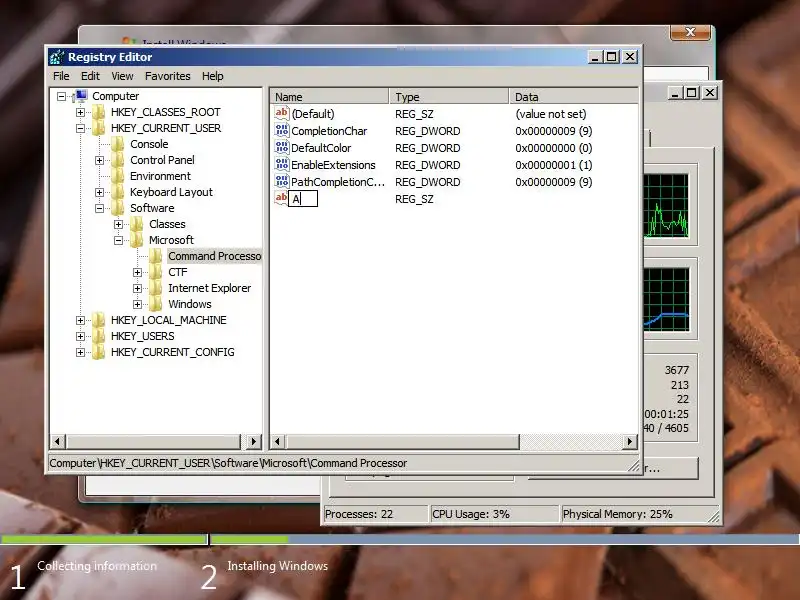Click the Registry Editor status bar key path
The image size is (800, 600).
[x=228, y=463]
